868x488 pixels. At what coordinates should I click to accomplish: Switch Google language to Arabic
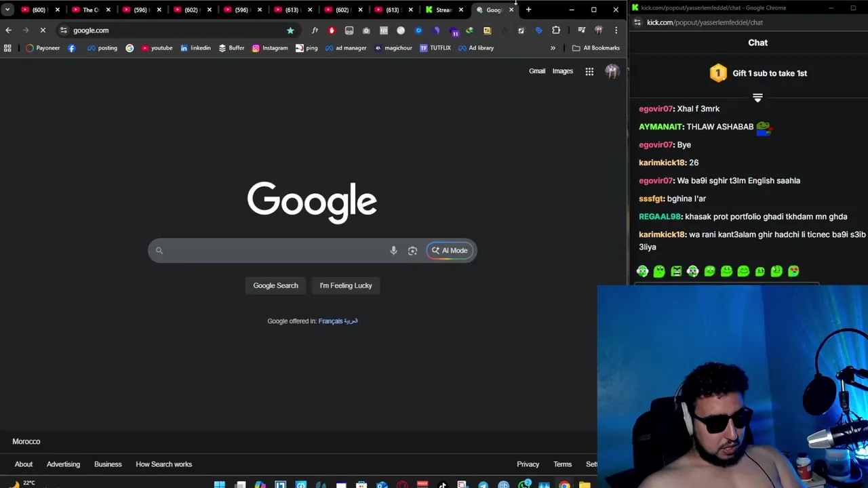(x=351, y=321)
